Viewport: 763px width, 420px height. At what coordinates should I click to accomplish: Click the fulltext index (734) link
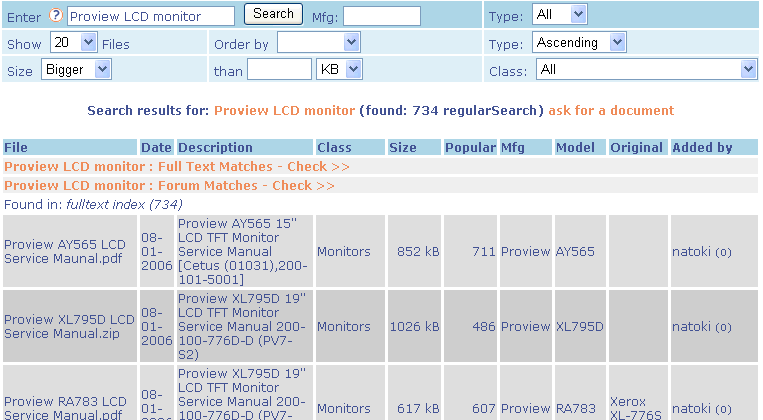point(125,204)
